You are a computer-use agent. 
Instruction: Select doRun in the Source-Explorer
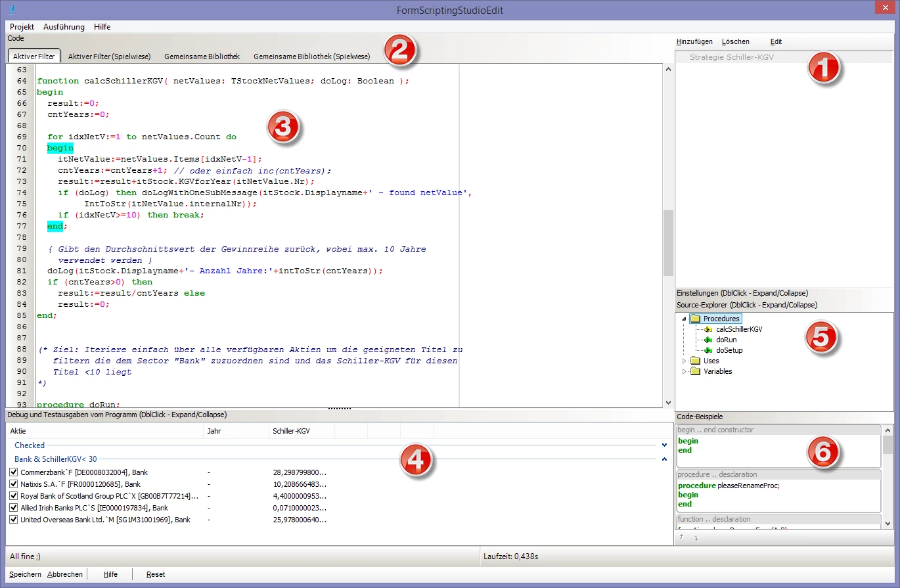click(727, 340)
